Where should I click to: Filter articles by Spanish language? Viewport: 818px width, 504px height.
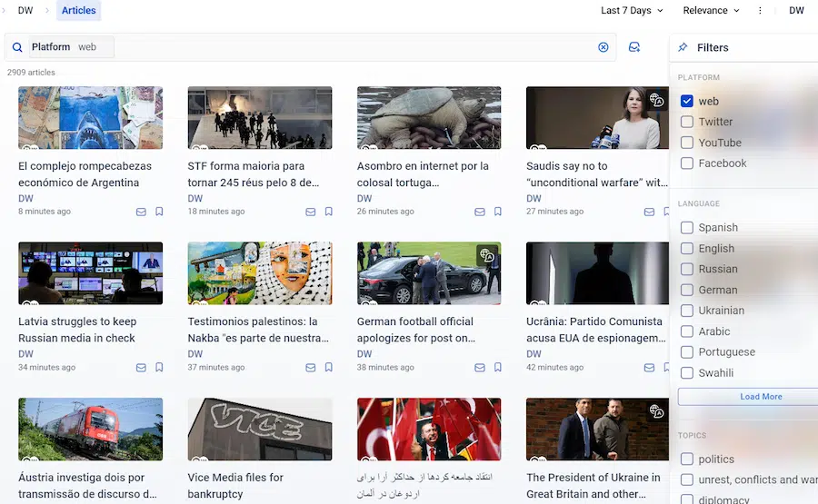[x=687, y=228]
